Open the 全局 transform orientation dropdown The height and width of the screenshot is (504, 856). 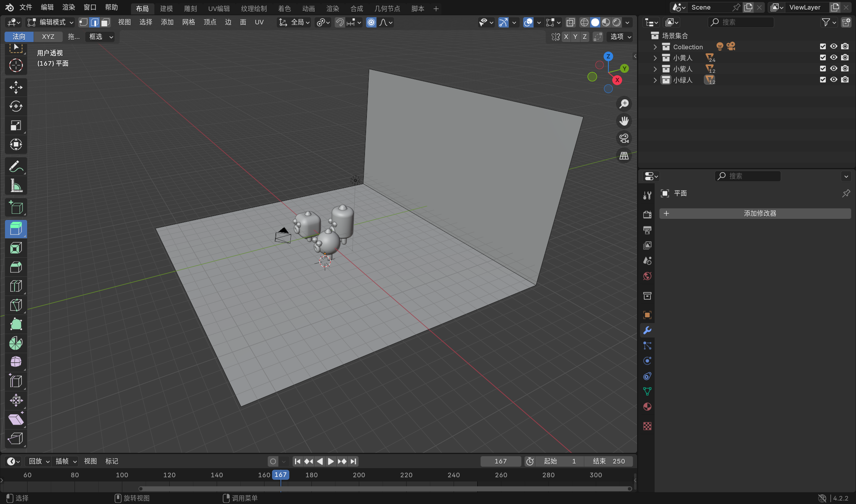click(294, 23)
